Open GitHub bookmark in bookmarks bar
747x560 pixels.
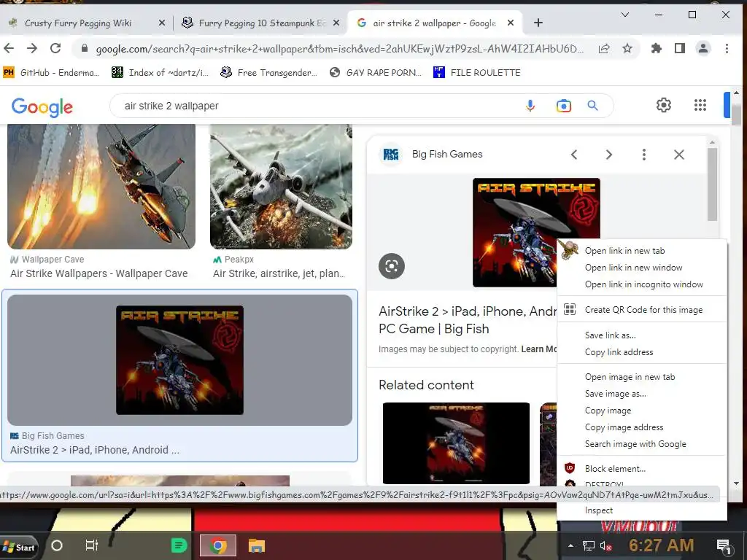(x=52, y=72)
